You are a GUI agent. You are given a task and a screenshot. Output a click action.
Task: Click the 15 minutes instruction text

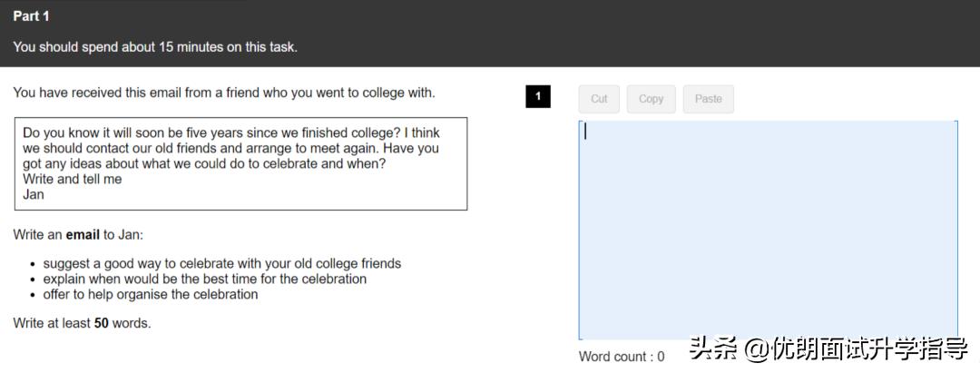155,47
